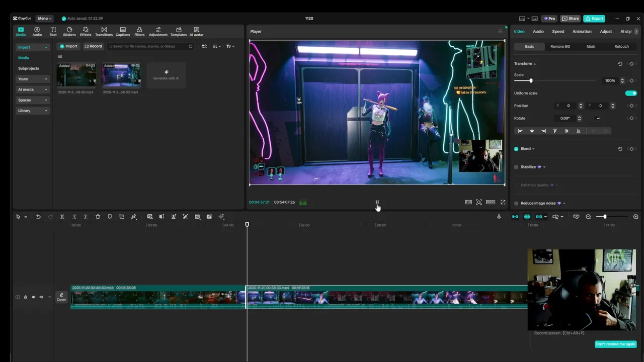
Task: Open the Transitions panel
Action: point(104,32)
